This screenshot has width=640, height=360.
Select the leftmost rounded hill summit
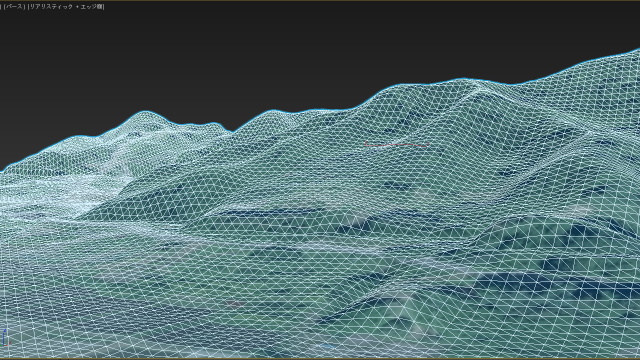click(x=144, y=113)
